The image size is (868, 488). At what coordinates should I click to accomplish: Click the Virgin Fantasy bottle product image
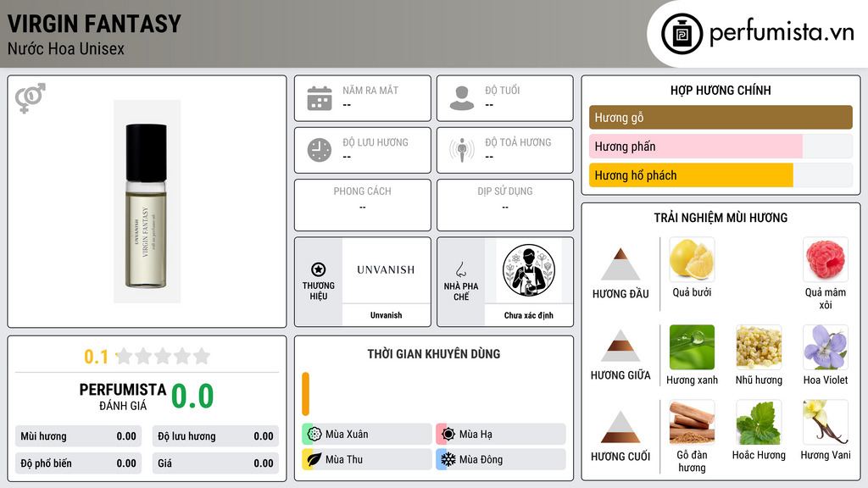(x=147, y=202)
